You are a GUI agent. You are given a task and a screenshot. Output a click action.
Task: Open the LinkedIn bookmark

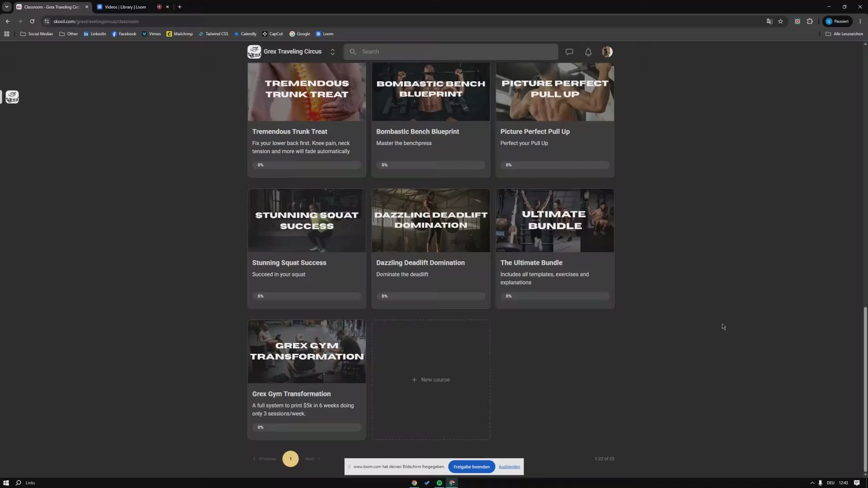tap(94, 34)
